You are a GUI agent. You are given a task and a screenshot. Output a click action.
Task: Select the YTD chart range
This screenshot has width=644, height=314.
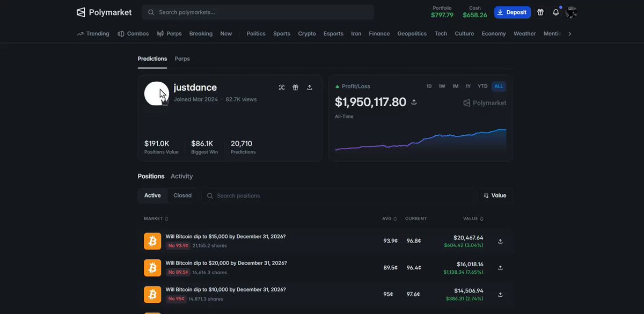[x=482, y=86]
